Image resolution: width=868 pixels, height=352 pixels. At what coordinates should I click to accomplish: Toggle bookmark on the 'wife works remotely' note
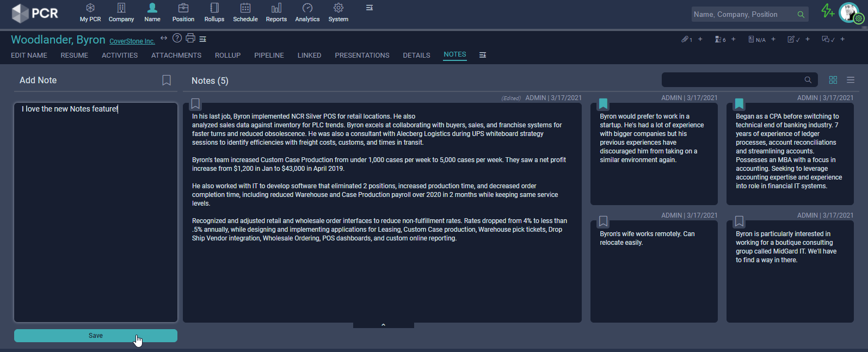603,221
